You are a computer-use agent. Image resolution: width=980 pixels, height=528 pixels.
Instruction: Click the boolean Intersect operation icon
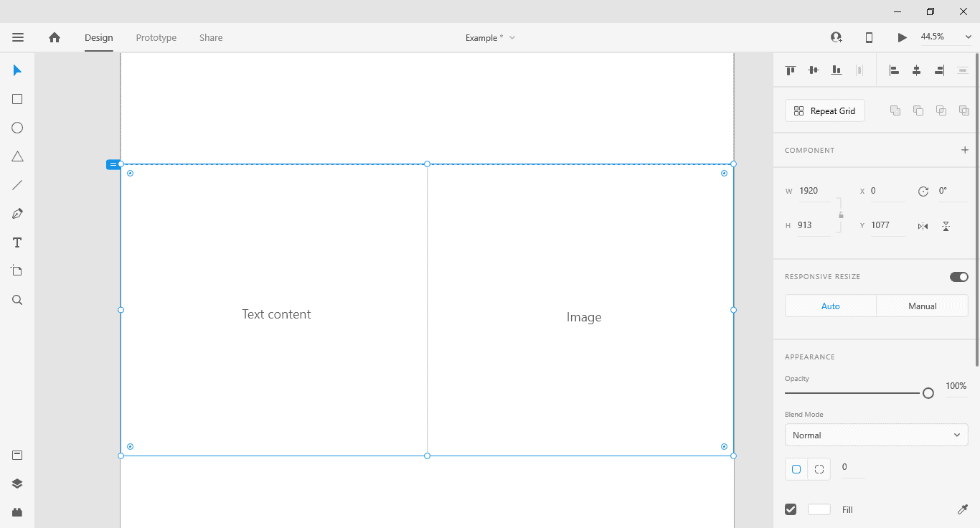[941, 110]
